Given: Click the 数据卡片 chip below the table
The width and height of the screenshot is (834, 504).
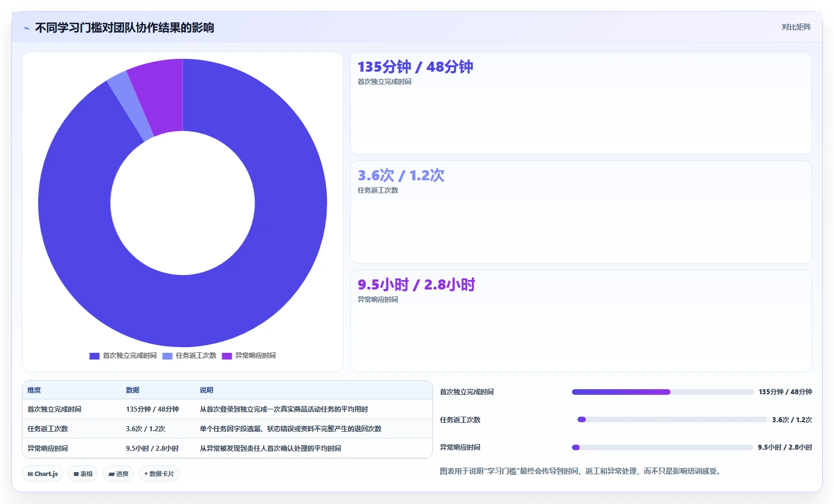Looking at the screenshot, I should 159,474.
